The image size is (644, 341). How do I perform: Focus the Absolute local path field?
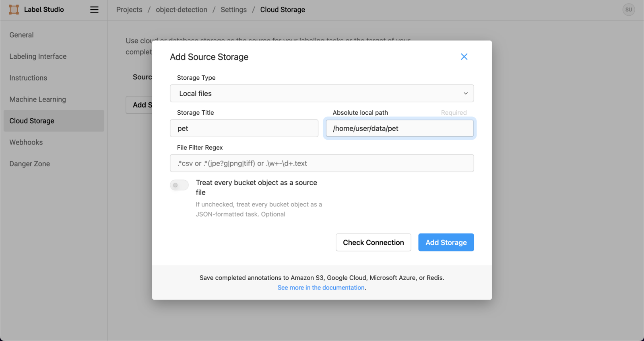(x=399, y=128)
